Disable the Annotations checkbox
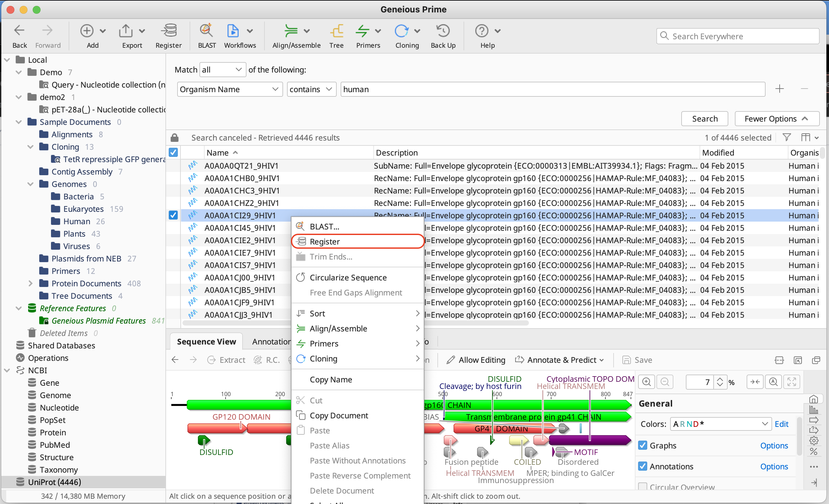This screenshot has height=504, width=829. tap(643, 466)
